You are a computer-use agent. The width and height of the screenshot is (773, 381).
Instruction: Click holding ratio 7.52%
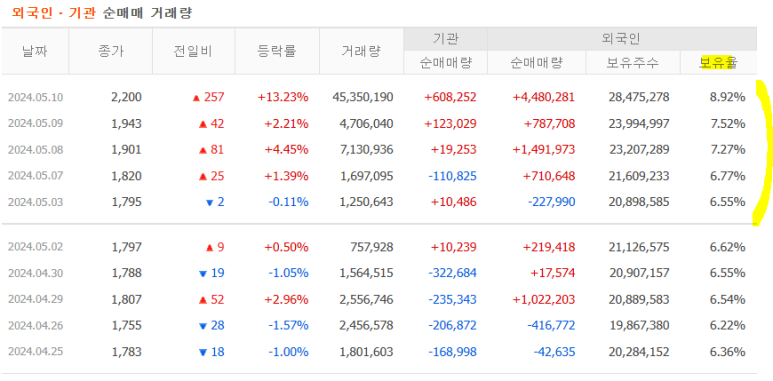727,124
